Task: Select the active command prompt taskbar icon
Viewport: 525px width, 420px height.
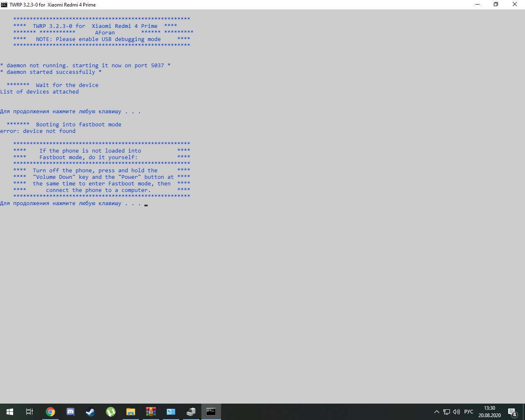Action: point(211,412)
